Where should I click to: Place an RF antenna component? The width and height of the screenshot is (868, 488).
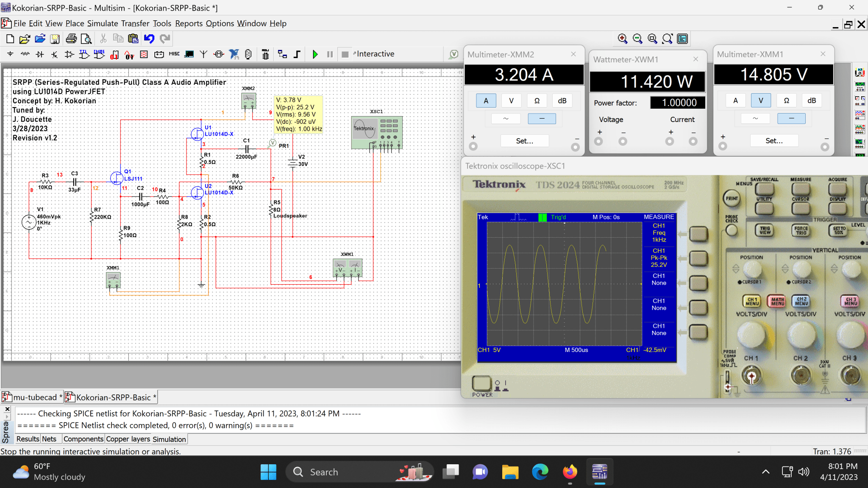[x=204, y=54]
